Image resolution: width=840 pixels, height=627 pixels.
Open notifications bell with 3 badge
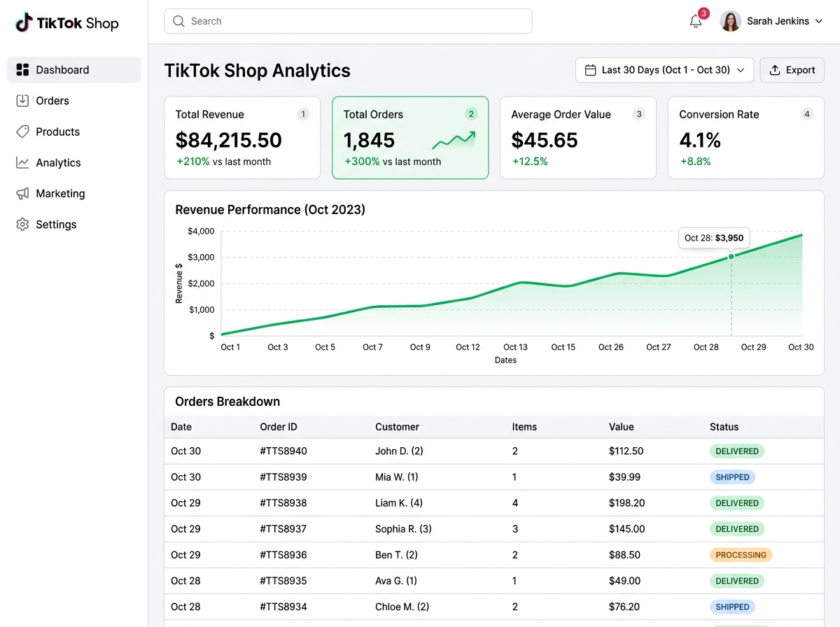696,20
